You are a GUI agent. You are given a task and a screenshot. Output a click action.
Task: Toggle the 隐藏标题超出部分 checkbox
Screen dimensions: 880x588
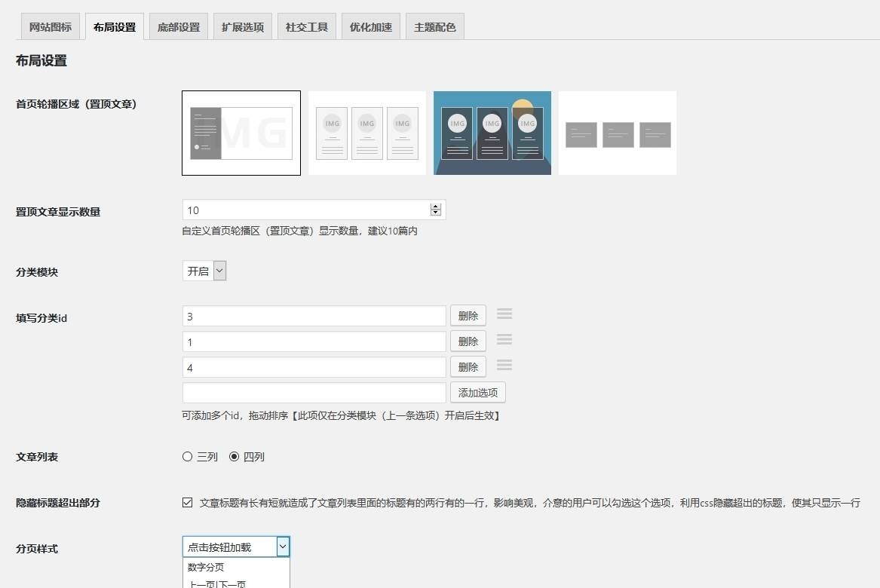(x=188, y=503)
